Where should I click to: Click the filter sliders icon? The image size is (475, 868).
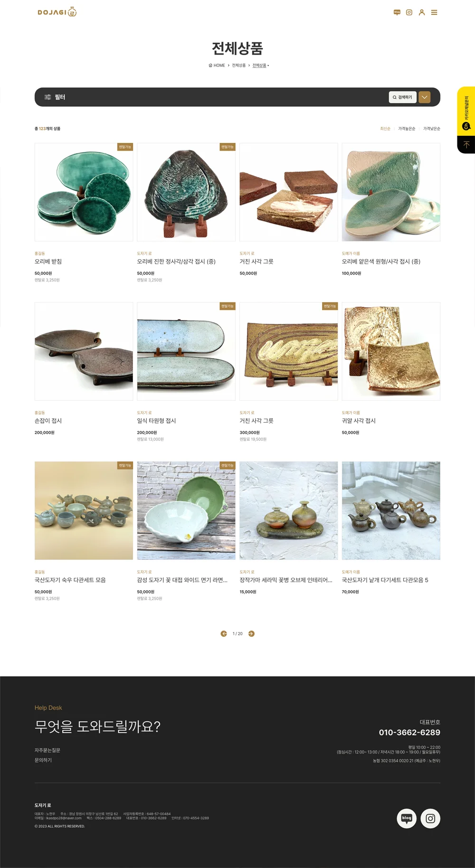(47, 97)
